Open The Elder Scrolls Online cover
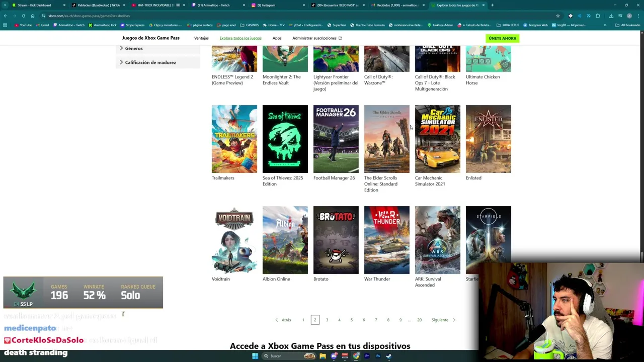The height and width of the screenshot is (362, 644). 387,139
